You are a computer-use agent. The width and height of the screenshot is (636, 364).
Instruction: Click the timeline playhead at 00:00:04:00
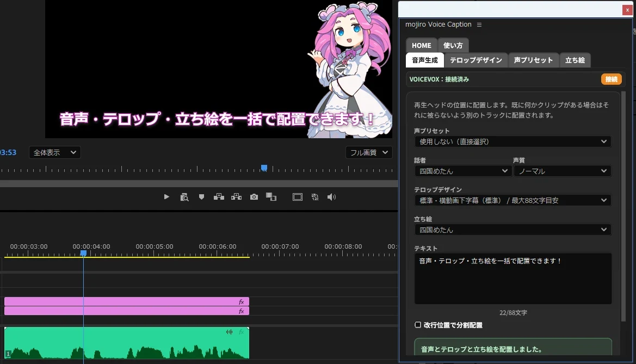tap(83, 253)
